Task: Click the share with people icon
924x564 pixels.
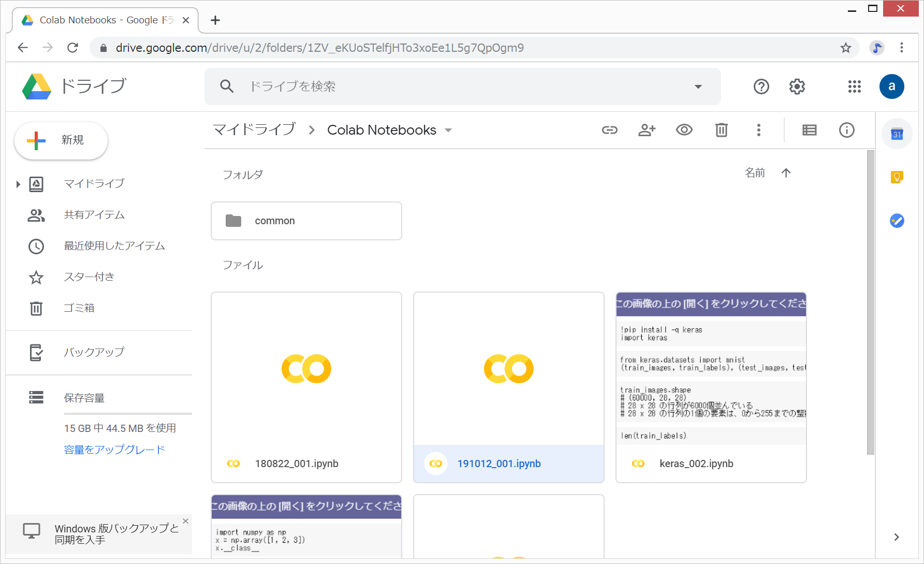Action: point(647,130)
